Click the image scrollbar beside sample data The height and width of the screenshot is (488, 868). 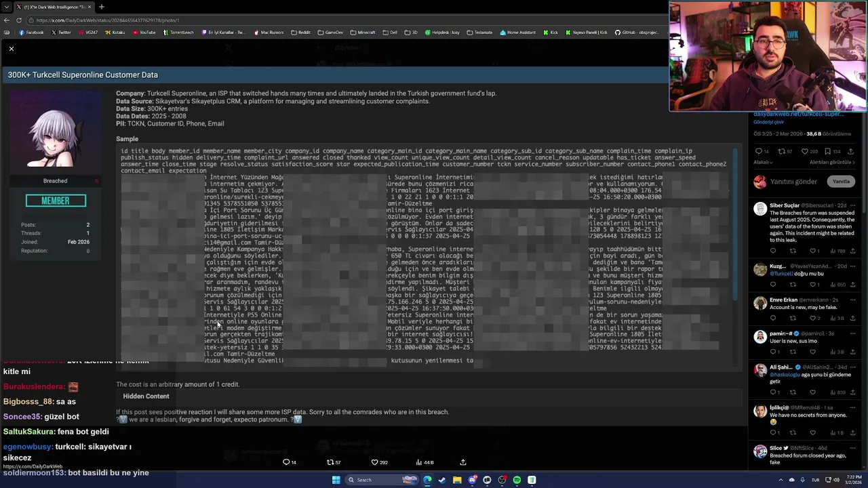(734, 224)
